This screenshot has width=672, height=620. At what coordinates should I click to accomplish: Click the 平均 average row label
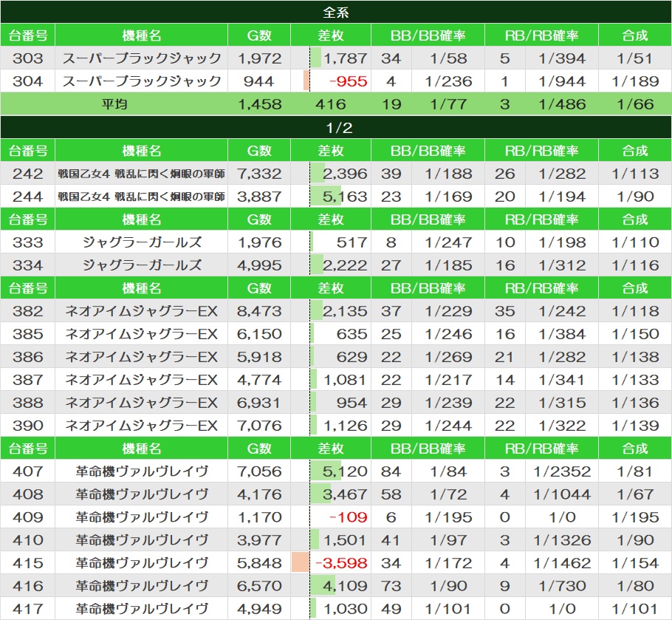[x=114, y=103]
